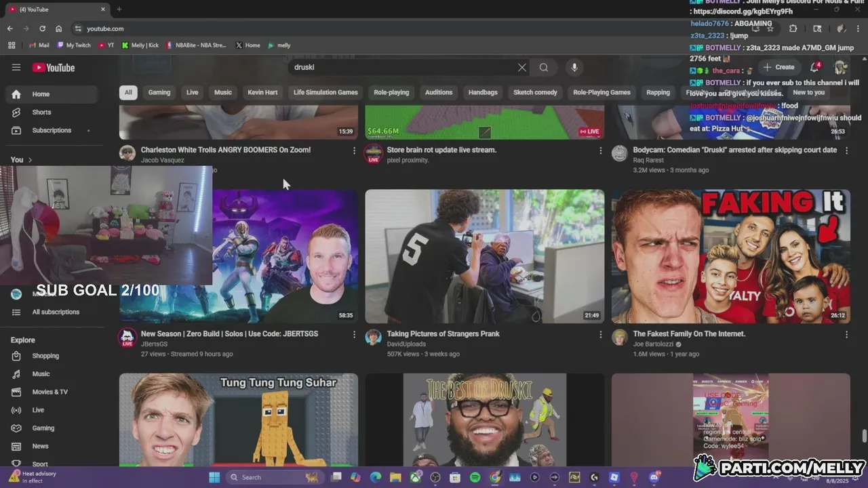Clear the druski search text
This screenshot has width=868, height=488.
pos(521,67)
